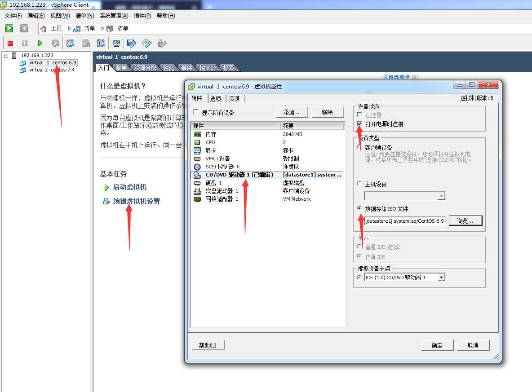532x392 pixels.
Task: Click the ISO file path input field
Action: (404, 221)
